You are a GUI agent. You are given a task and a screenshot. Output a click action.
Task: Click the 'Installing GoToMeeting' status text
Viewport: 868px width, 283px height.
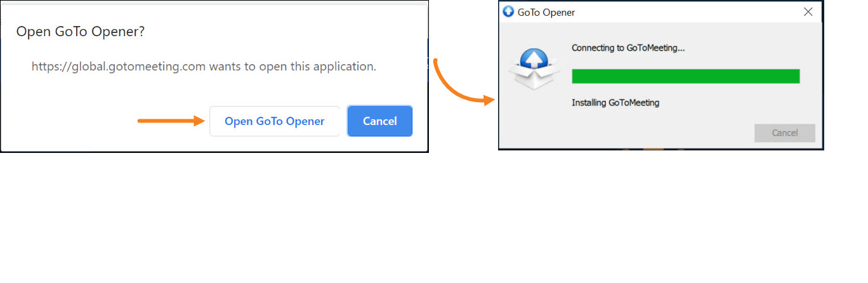click(615, 102)
